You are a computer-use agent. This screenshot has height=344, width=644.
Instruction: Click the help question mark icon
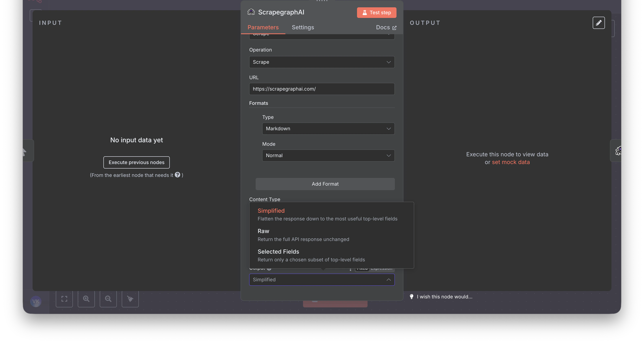[177, 175]
